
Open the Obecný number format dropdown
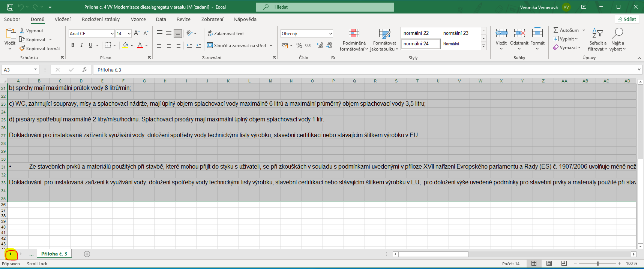tap(330, 34)
